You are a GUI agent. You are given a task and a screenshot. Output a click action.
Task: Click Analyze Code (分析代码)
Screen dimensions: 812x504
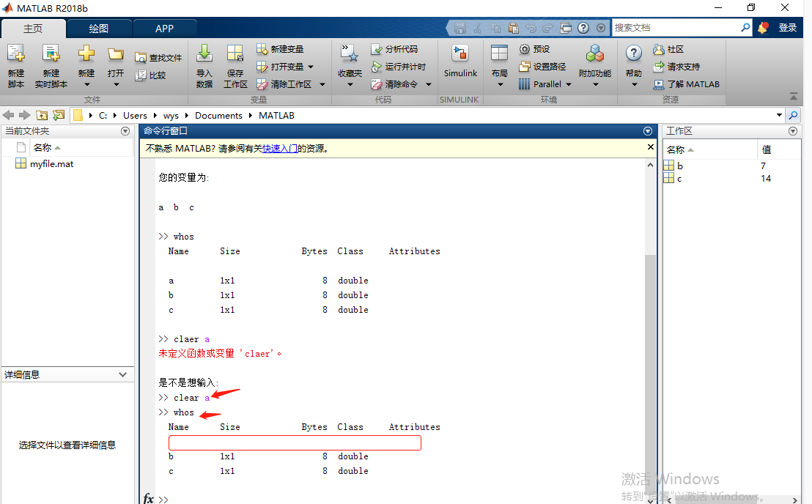[394, 49]
